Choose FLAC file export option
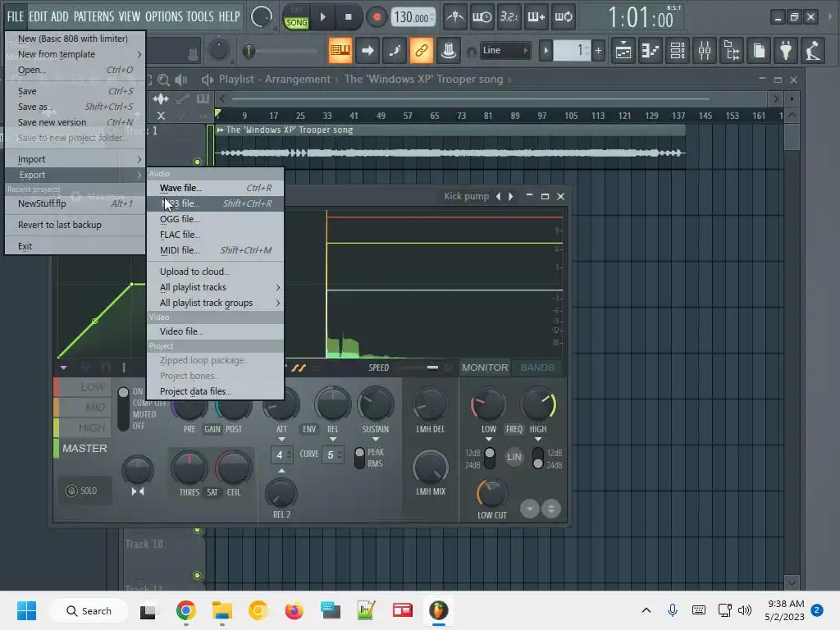 pos(216,235)
